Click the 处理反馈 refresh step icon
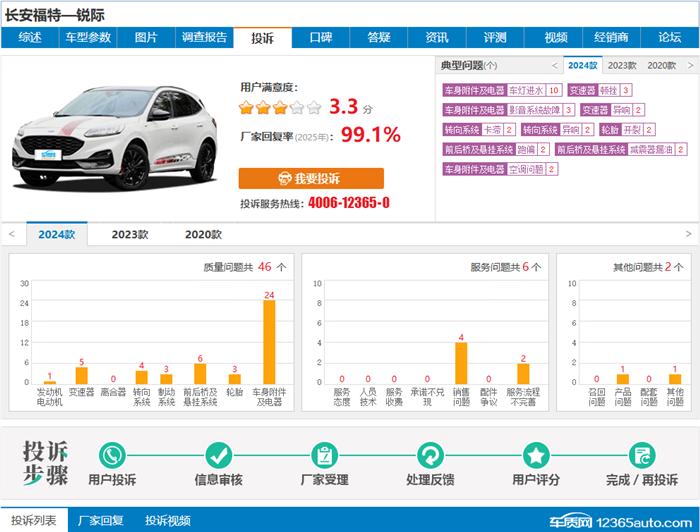700x532 pixels. pyautogui.click(x=431, y=456)
